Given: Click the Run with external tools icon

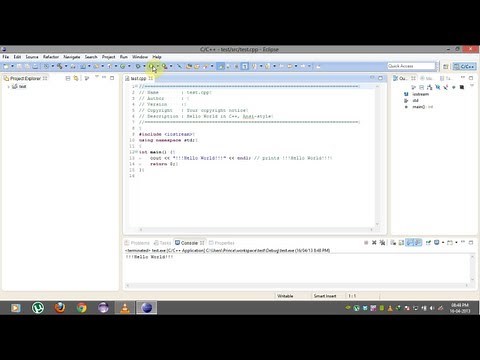Looking at the screenshot, I should [x=165, y=66].
